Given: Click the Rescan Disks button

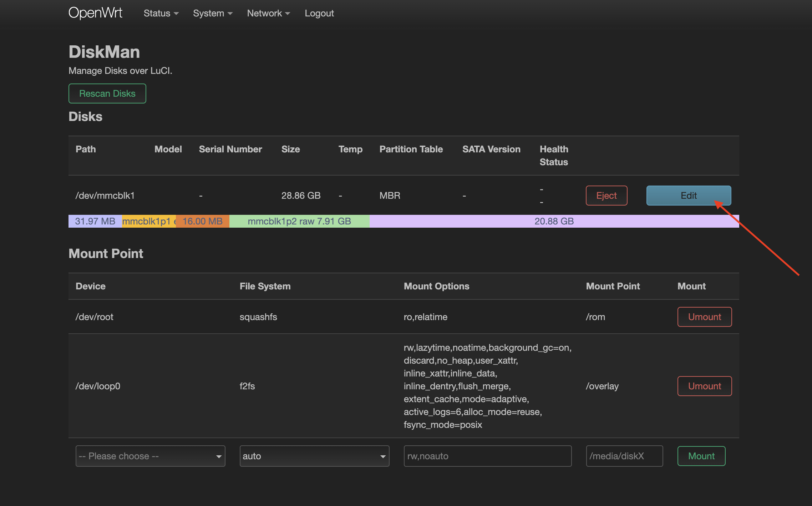Looking at the screenshot, I should pyautogui.click(x=107, y=93).
